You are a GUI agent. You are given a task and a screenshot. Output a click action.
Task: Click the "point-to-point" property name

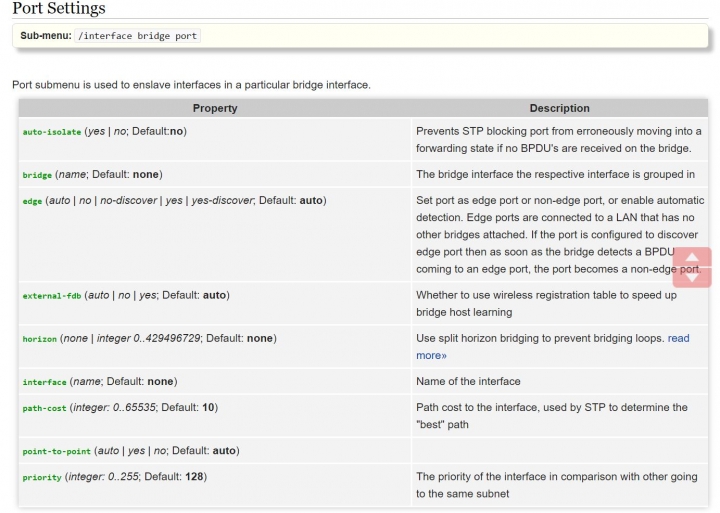[x=56, y=451]
